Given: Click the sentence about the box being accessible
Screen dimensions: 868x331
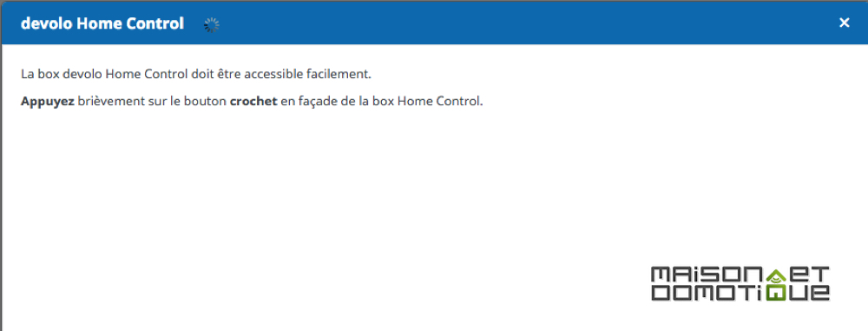Looking at the screenshot, I should (x=196, y=75).
